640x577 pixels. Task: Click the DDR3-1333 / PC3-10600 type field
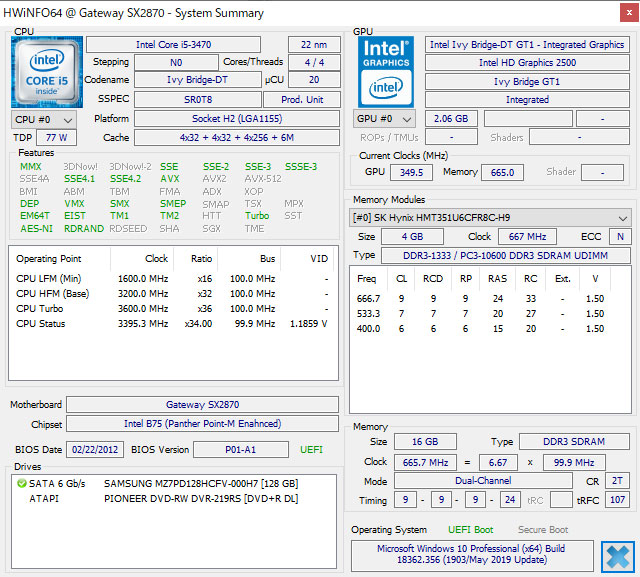click(x=505, y=255)
